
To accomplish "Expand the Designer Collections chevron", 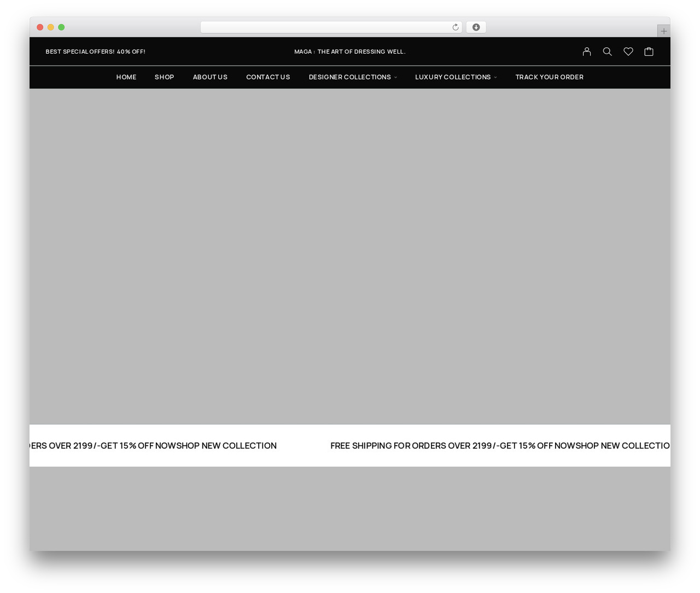I will (x=396, y=77).
